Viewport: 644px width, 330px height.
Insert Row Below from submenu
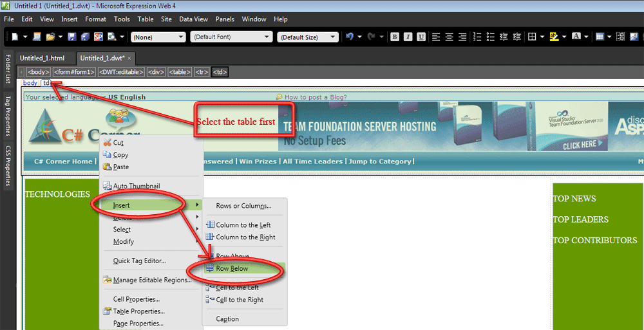pos(244,268)
